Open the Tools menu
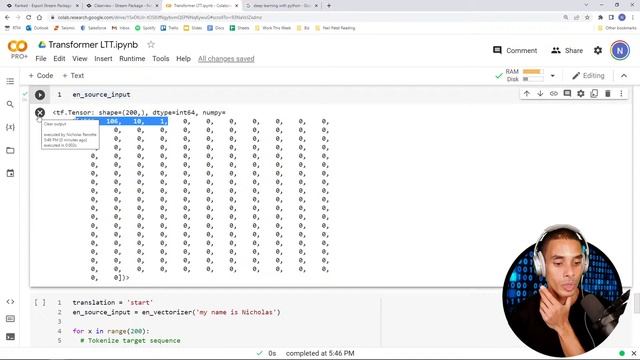The width and height of the screenshot is (640, 360). (x=160, y=59)
